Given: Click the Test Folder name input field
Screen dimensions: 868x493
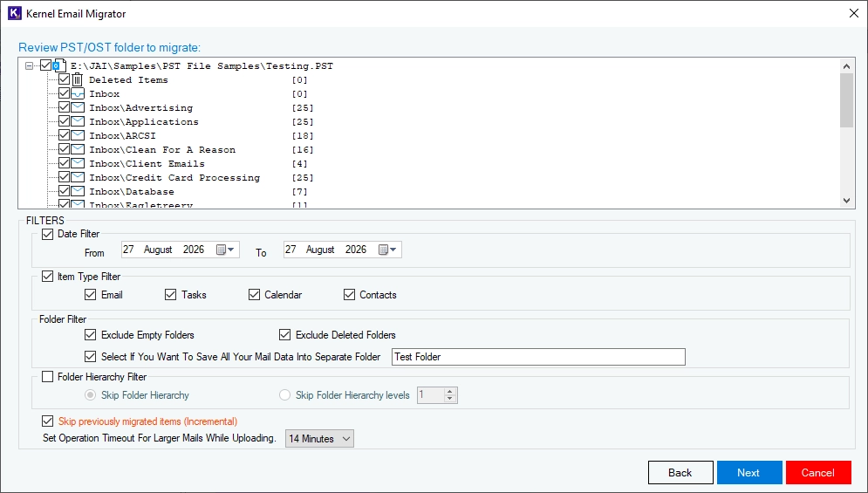Looking at the screenshot, I should coord(538,357).
